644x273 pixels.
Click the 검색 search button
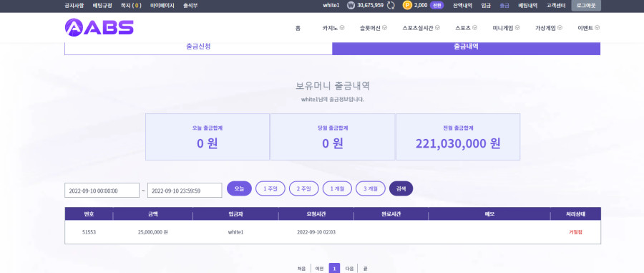pos(401,188)
